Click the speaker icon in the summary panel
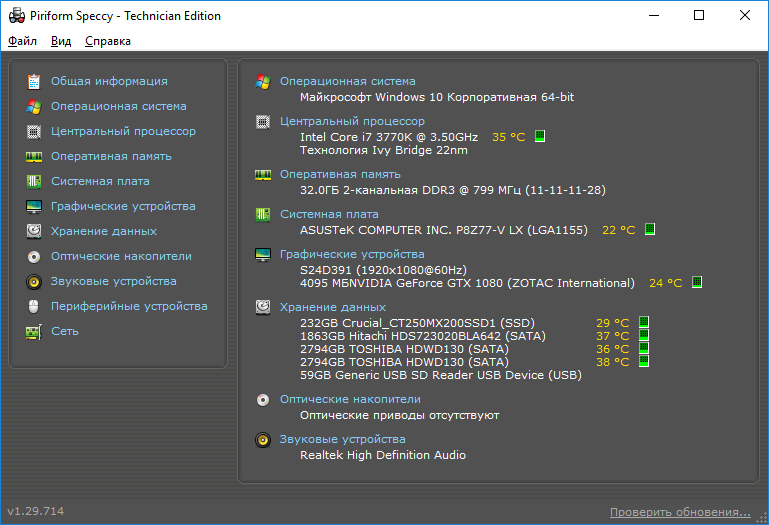This screenshot has height=525, width=769. click(263, 440)
